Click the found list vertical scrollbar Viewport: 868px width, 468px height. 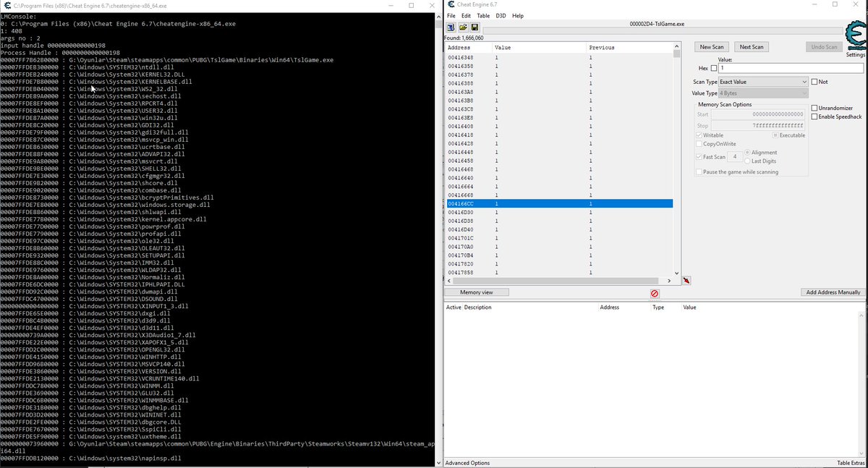pos(677,159)
